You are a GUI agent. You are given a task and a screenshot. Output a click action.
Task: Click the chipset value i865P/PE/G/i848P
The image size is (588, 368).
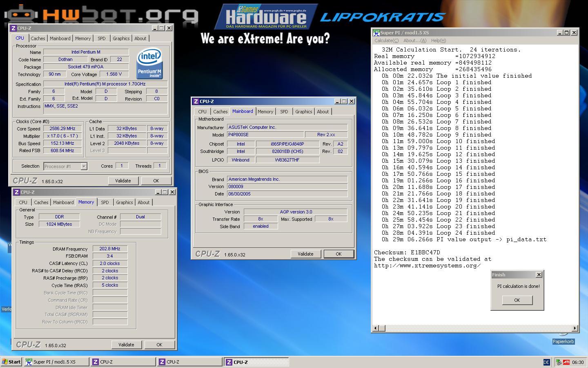[287, 144]
